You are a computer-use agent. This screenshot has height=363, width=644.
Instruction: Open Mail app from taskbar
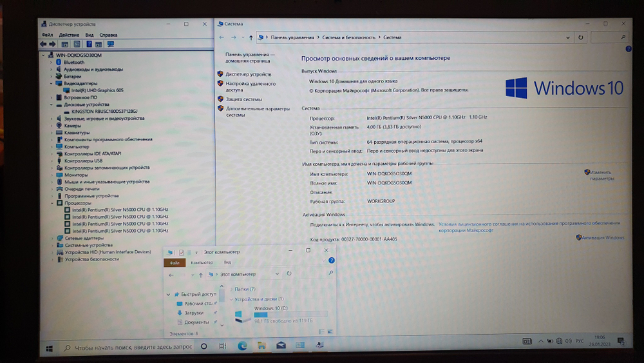point(281,346)
